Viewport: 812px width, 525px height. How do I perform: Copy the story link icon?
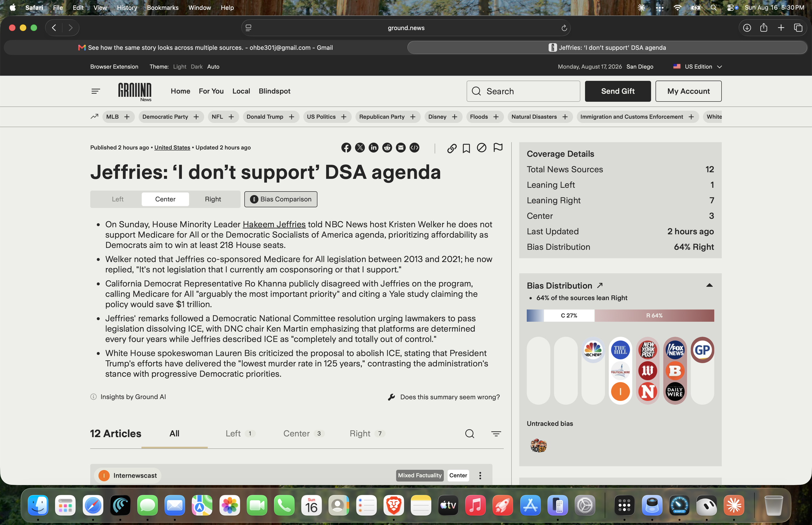[x=452, y=148]
